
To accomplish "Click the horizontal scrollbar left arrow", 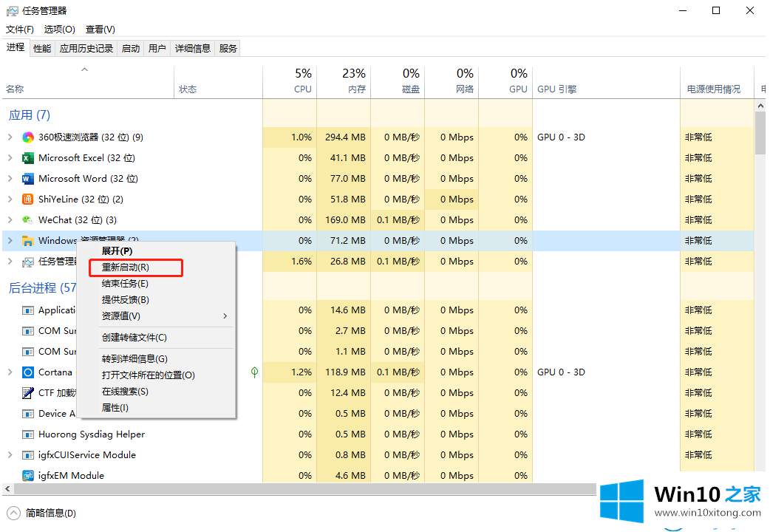I will pos(8,488).
